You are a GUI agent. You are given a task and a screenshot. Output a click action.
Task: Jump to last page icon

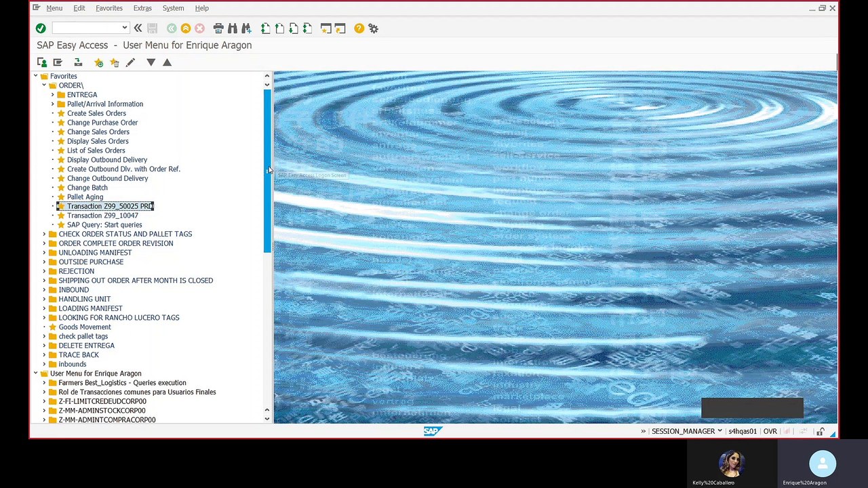307,28
